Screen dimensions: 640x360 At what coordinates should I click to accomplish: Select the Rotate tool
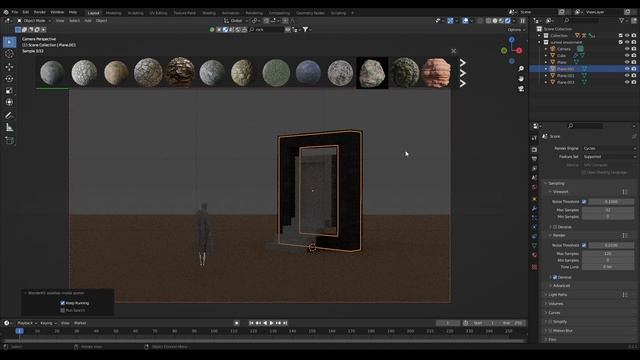point(9,79)
